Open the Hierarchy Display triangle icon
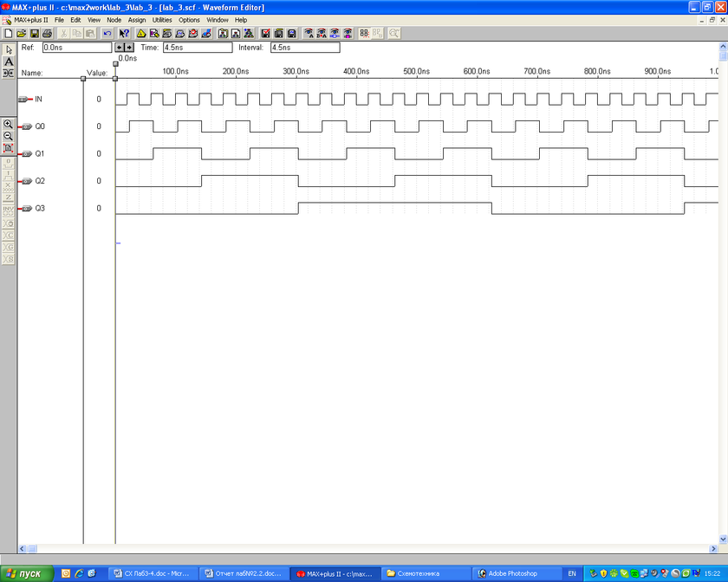This screenshot has height=582, width=728. 141,34
